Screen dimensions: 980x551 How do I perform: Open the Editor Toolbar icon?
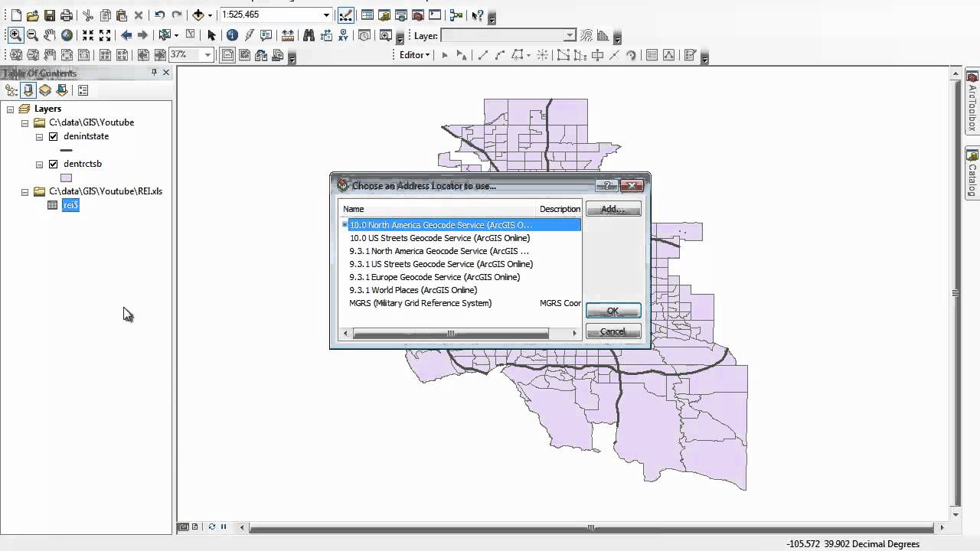345,15
